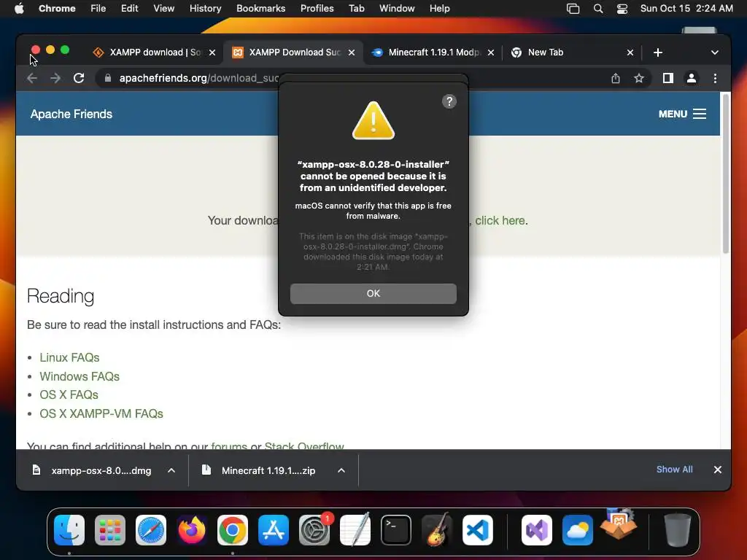747x560 pixels.
Task: Open the File menu
Action: click(x=98, y=9)
